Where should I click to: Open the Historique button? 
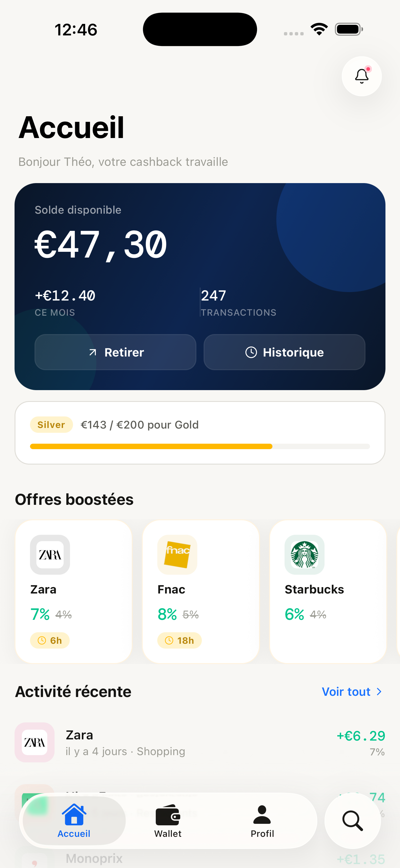[284, 353]
